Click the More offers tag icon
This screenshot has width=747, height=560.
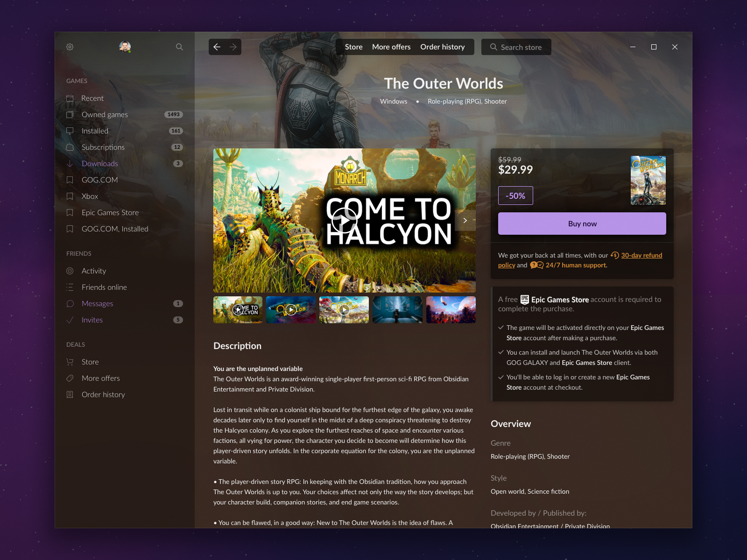[x=70, y=378]
